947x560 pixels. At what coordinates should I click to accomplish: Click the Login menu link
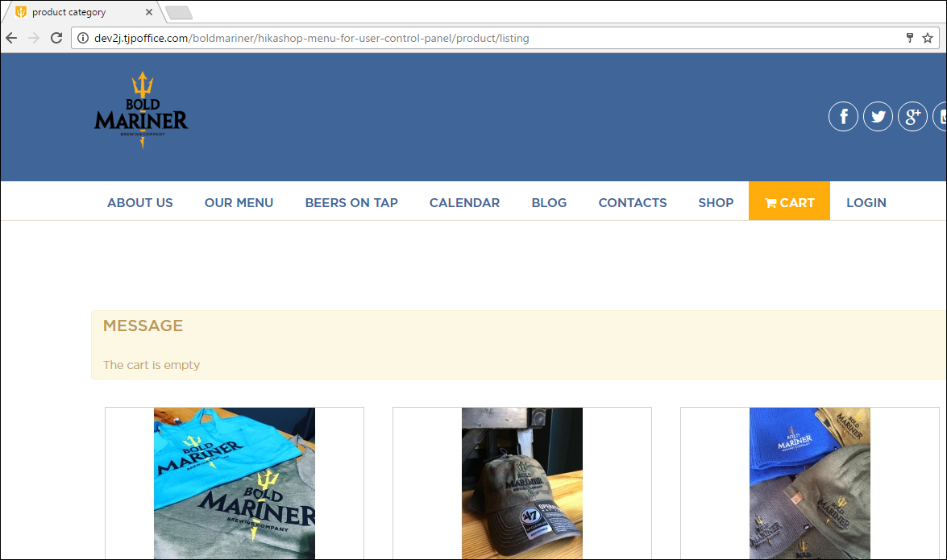[866, 203]
